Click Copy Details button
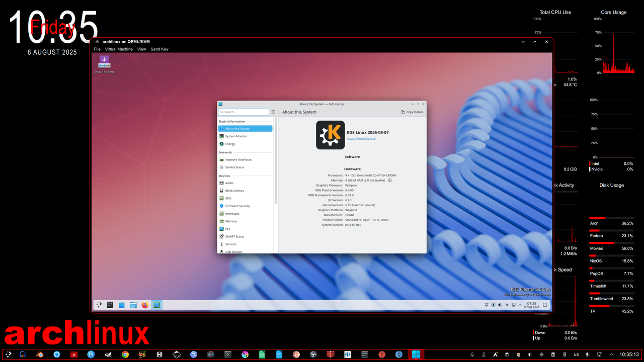 point(412,112)
